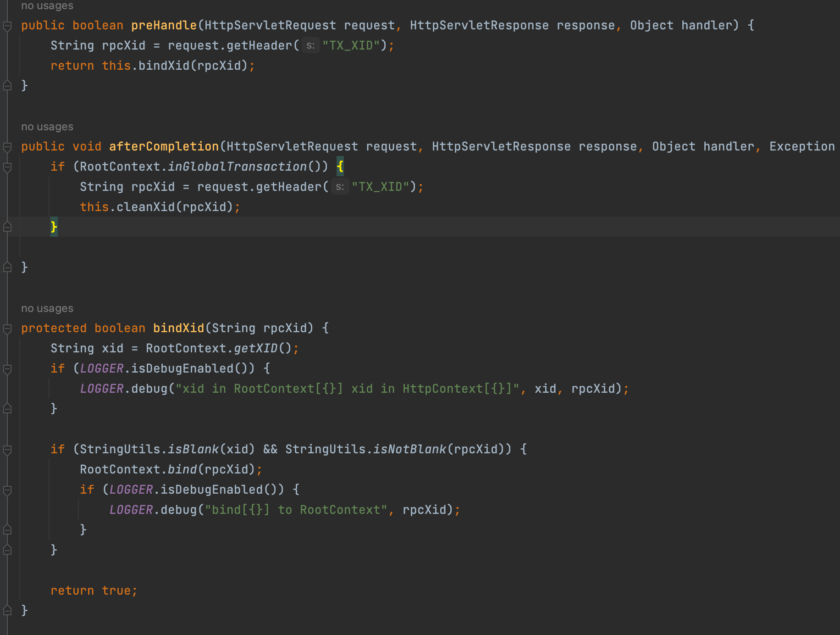Open 'no usages' hint above bindXid
The image size is (840, 635).
[47, 308]
